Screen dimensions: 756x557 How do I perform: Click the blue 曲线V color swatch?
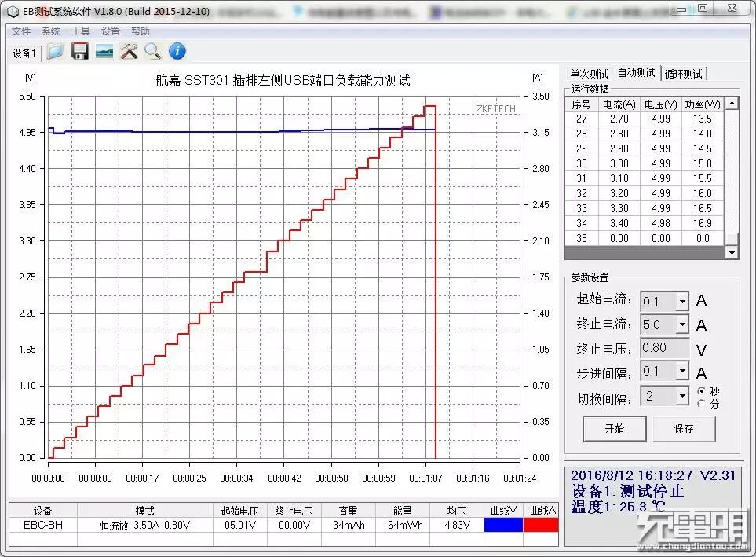[x=503, y=525]
